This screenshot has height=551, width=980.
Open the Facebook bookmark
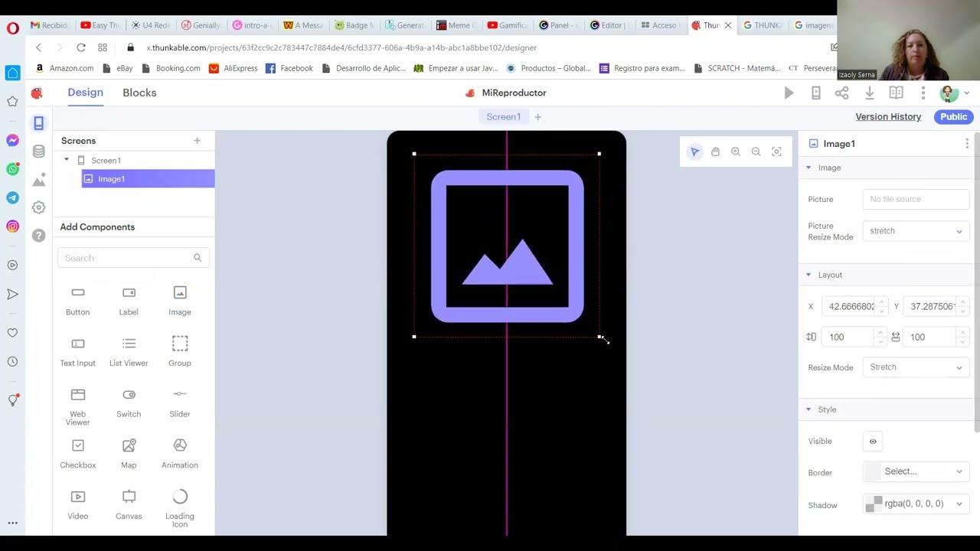(x=289, y=68)
